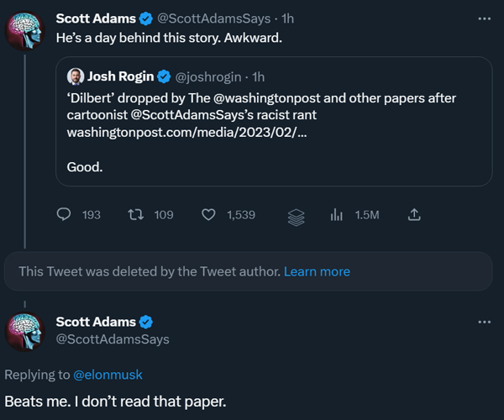Click the Josh Rogin display name
This screenshot has width=504, height=420.
pos(121,76)
